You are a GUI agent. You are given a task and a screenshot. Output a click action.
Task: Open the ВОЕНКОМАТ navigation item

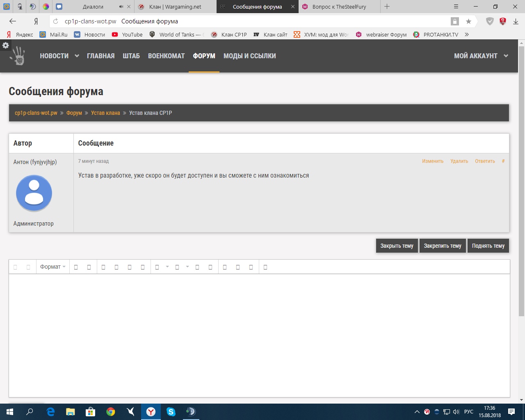pyautogui.click(x=166, y=56)
